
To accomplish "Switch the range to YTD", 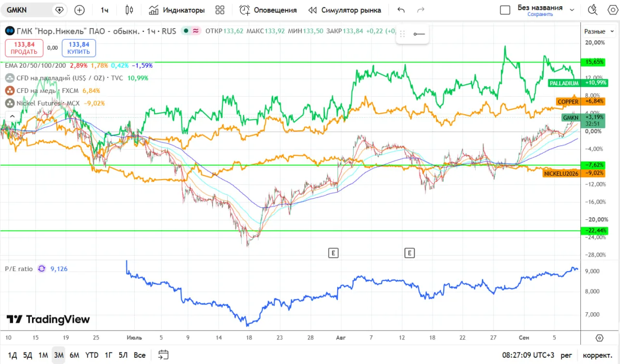I will point(92,355).
